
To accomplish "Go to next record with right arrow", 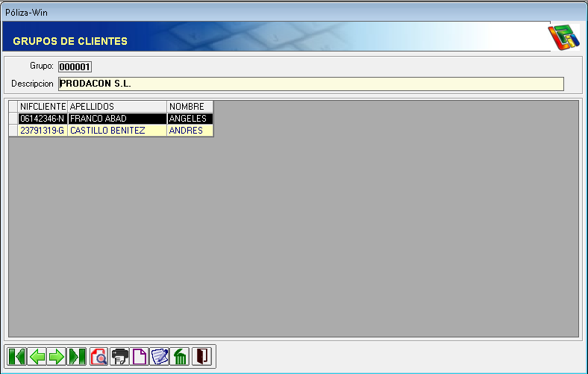I will point(57,356).
